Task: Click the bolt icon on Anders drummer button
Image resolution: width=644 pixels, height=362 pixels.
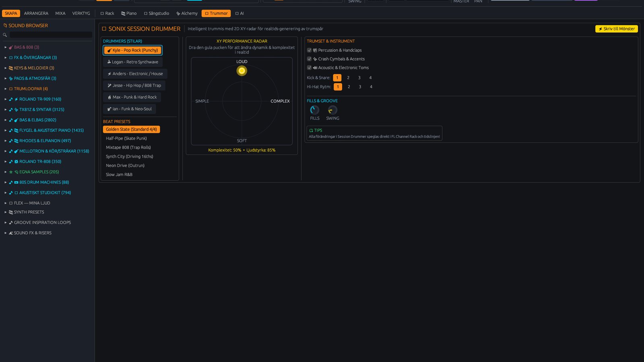Action: (x=109, y=74)
